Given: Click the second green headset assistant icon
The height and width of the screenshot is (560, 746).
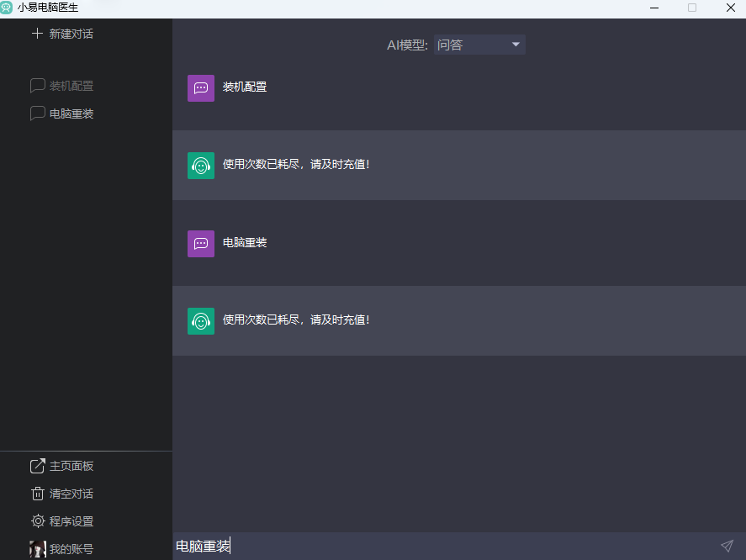Looking at the screenshot, I should click(200, 320).
